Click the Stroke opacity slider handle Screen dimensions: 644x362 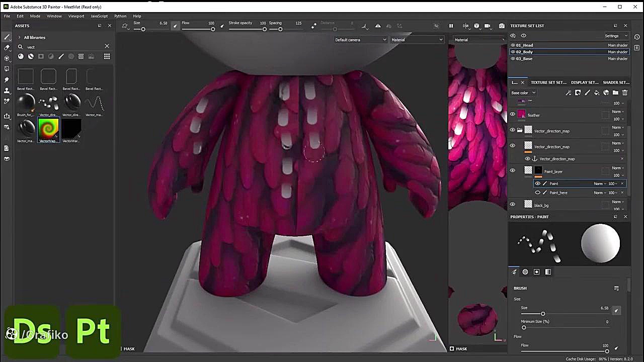tap(265, 29)
